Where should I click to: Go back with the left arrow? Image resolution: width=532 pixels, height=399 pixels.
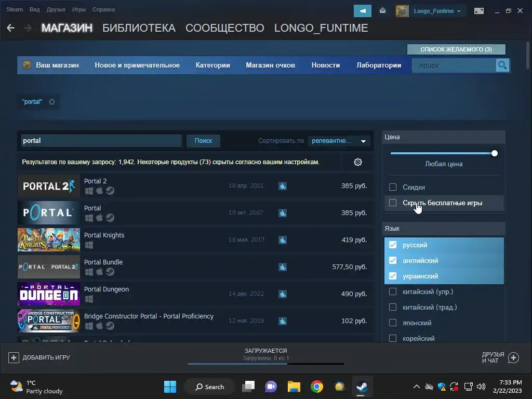coord(11,28)
